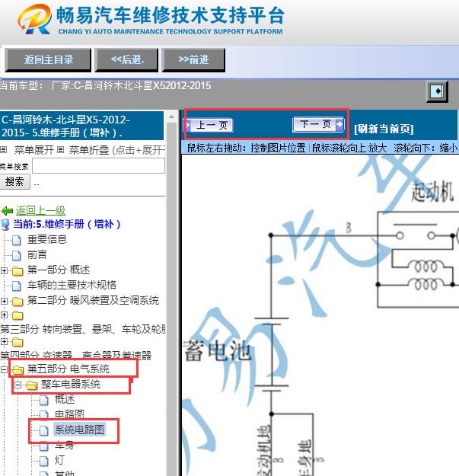Go back with the <<后退 button
Image resolution: width=459 pixels, height=476 pixels.
[x=126, y=60]
